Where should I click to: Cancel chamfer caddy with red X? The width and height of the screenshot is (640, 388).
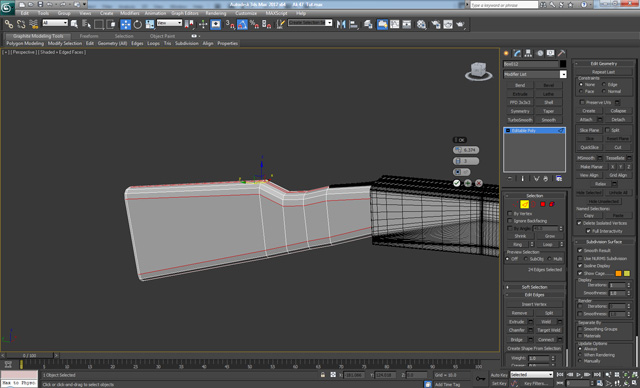479,183
